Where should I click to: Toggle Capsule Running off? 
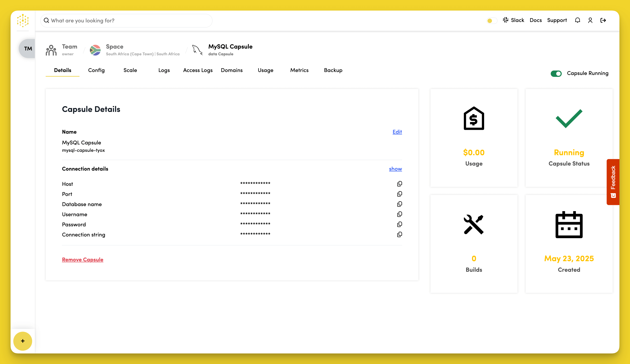coord(556,73)
